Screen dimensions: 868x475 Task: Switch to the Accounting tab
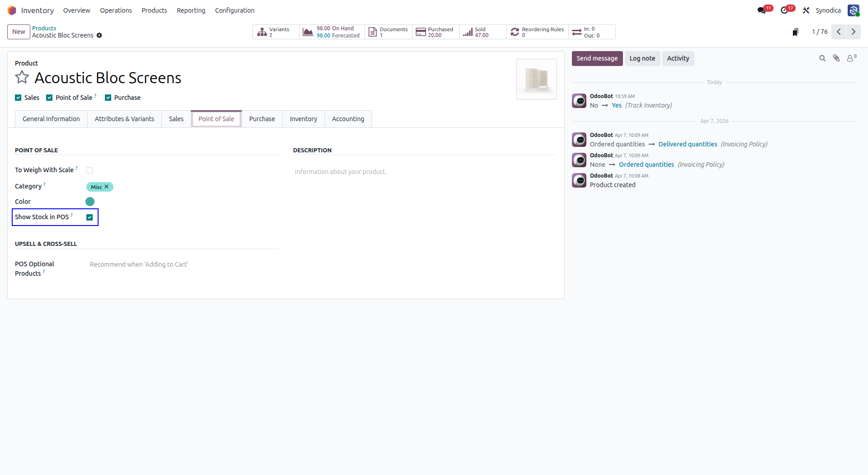348,119
